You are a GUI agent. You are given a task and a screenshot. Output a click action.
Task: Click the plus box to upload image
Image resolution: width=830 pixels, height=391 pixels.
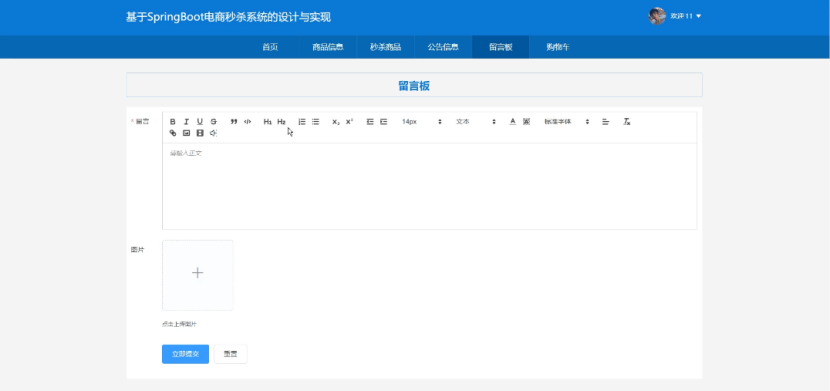tap(197, 275)
